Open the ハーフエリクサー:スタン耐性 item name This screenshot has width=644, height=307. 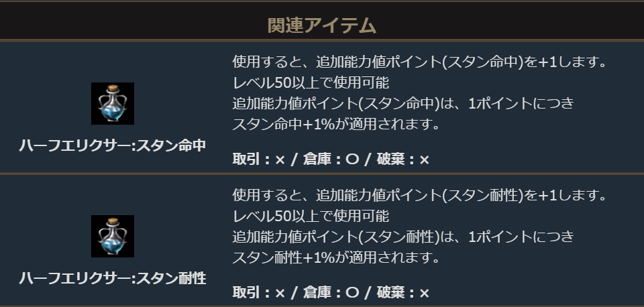coord(112,278)
